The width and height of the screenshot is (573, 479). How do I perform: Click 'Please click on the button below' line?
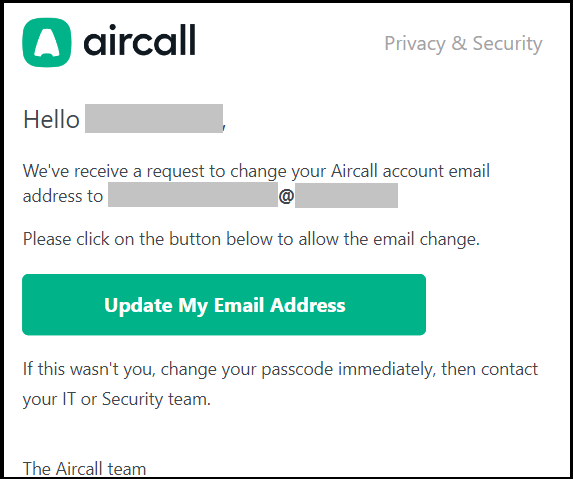(x=251, y=239)
